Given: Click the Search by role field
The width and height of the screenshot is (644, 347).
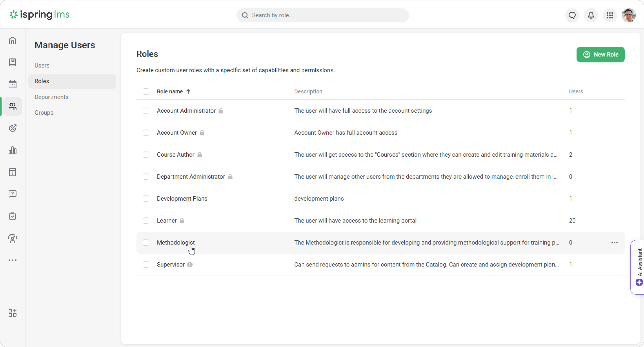Looking at the screenshot, I should [323, 15].
